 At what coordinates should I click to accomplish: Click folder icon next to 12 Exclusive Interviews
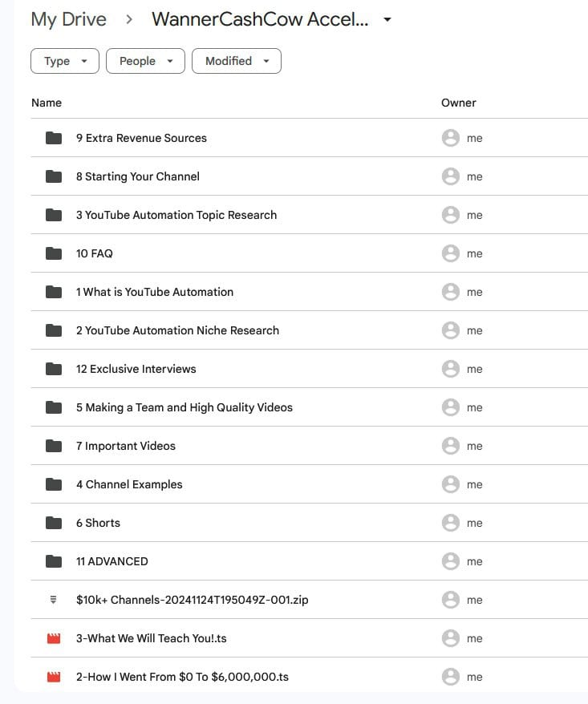(54, 369)
